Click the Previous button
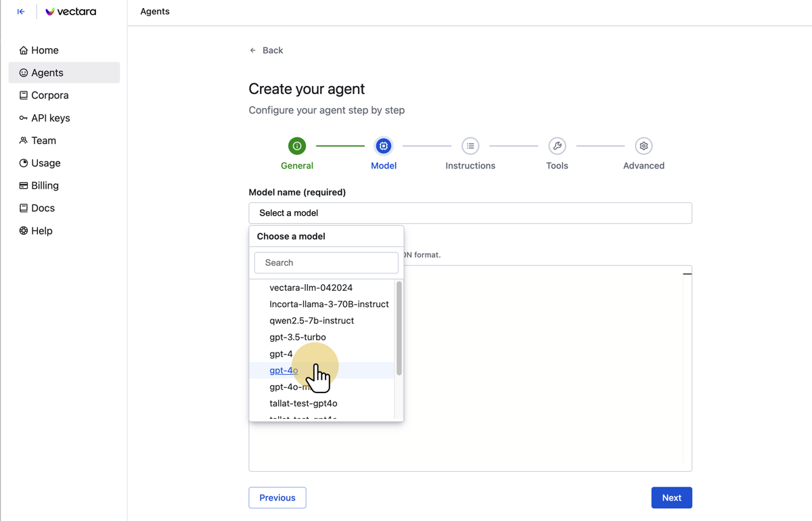Image resolution: width=812 pixels, height=521 pixels. coord(277,498)
